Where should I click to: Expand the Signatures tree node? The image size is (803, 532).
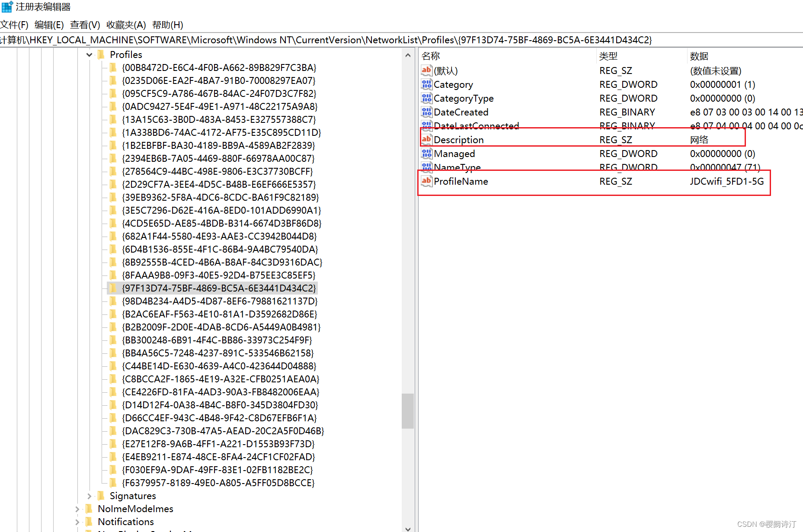(x=90, y=496)
